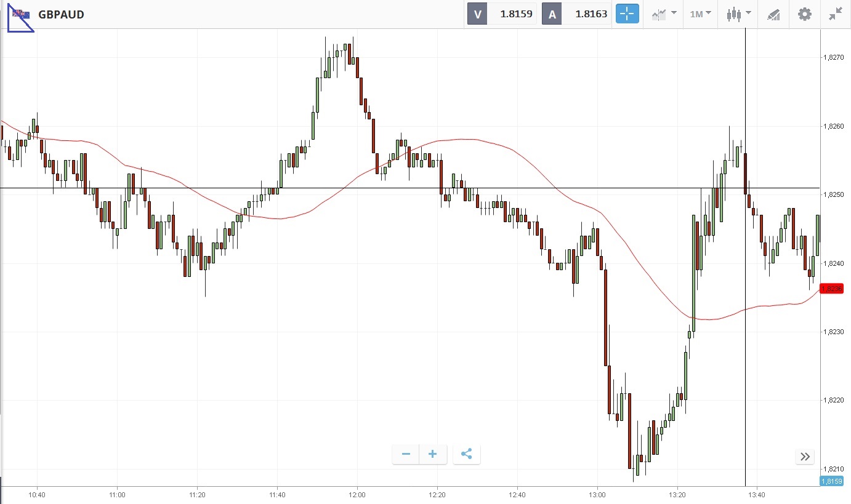851x504 pixels.
Task: Open the indicators dropdown
Action: (x=664, y=14)
